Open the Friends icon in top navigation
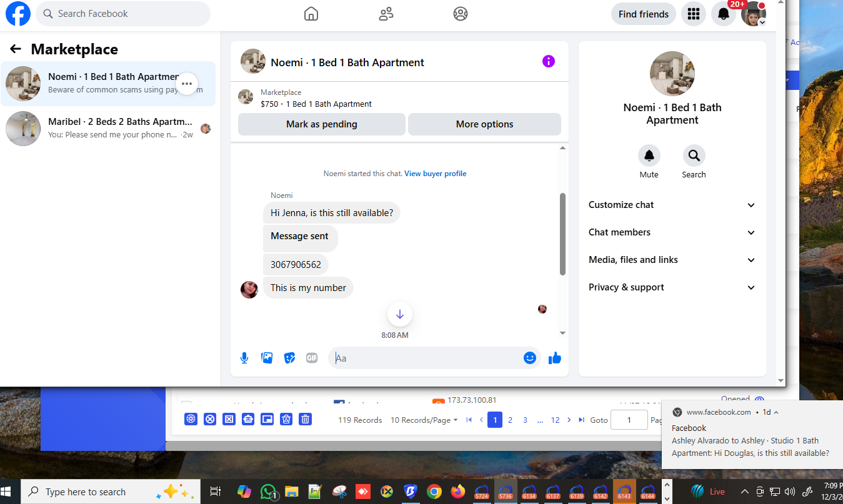The height and width of the screenshot is (504, 843). [x=386, y=14]
